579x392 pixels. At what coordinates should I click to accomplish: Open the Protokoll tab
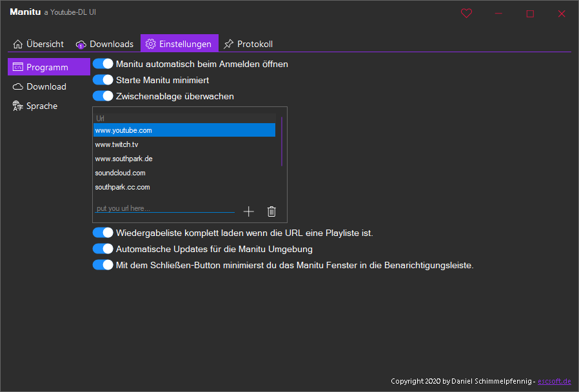pyautogui.click(x=248, y=44)
